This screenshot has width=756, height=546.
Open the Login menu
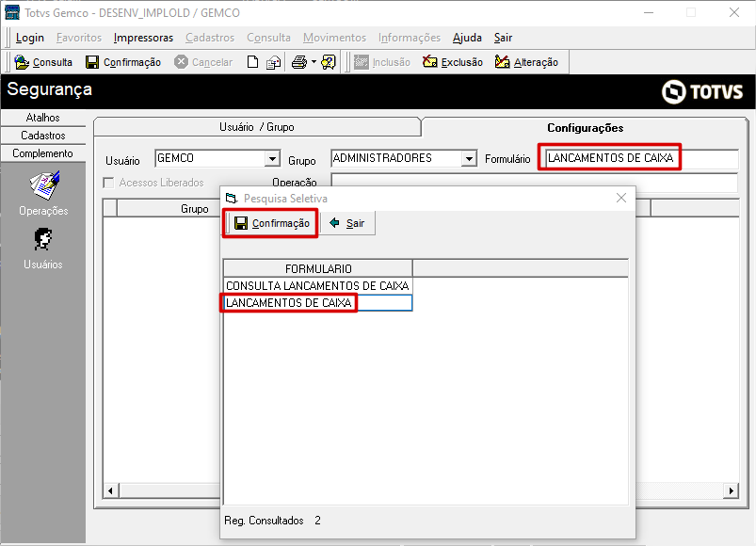(x=30, y=38)
